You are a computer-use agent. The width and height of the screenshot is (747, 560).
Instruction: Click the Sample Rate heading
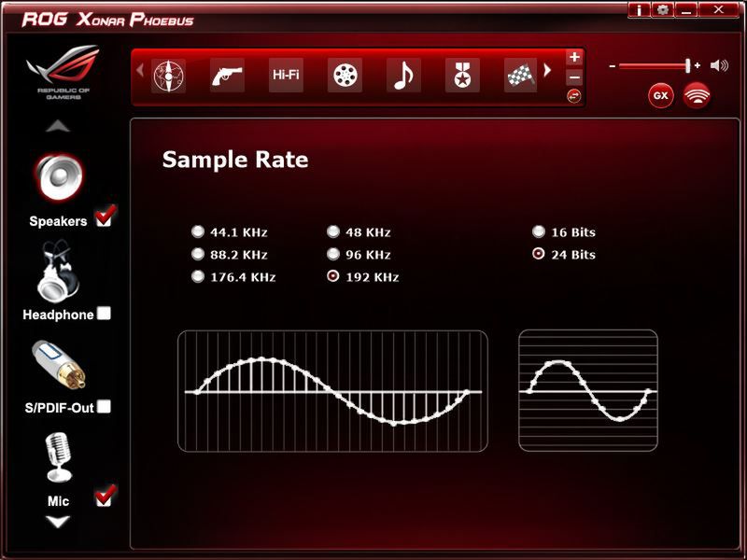click(235, 160)
